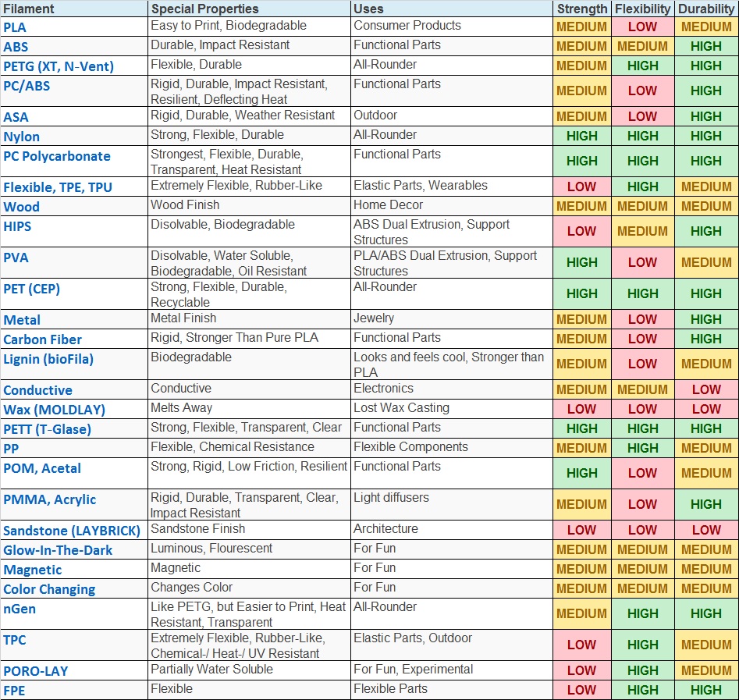Click the Flexibility column header

(x=642, y=9)
